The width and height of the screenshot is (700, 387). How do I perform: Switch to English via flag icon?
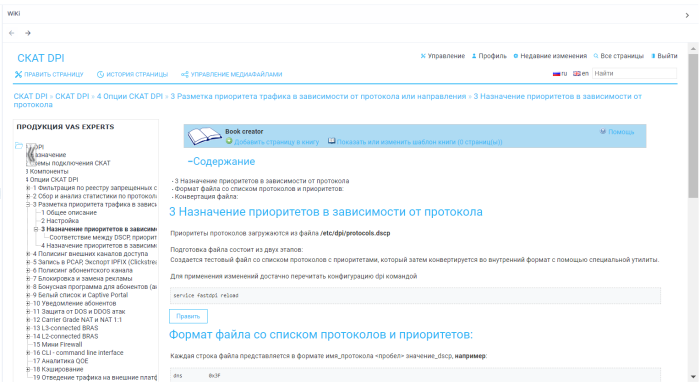tap(577, 74)
